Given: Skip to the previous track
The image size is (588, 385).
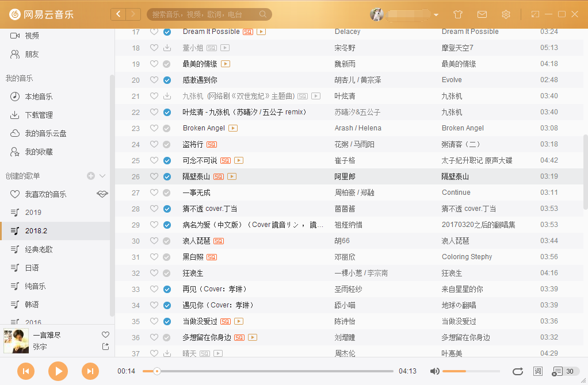Looking at the screenshot, I should point(26,371).
